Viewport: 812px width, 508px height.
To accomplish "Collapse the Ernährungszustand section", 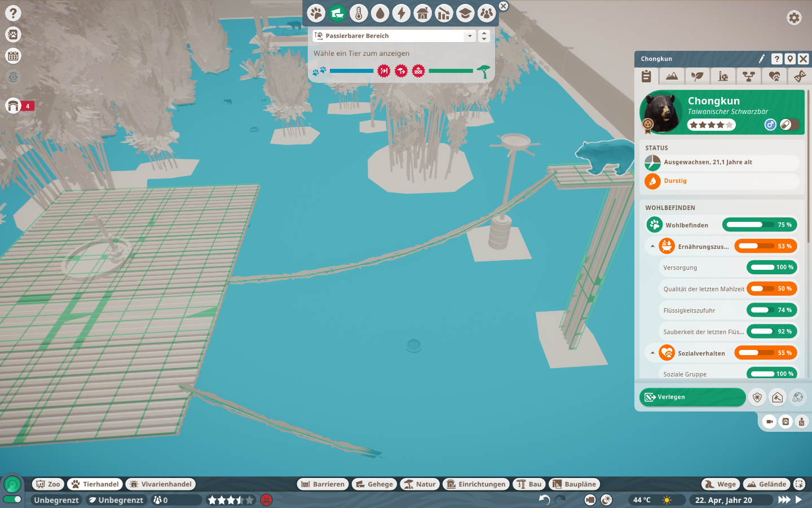I will pyautogui.click(x=652, y=246).
